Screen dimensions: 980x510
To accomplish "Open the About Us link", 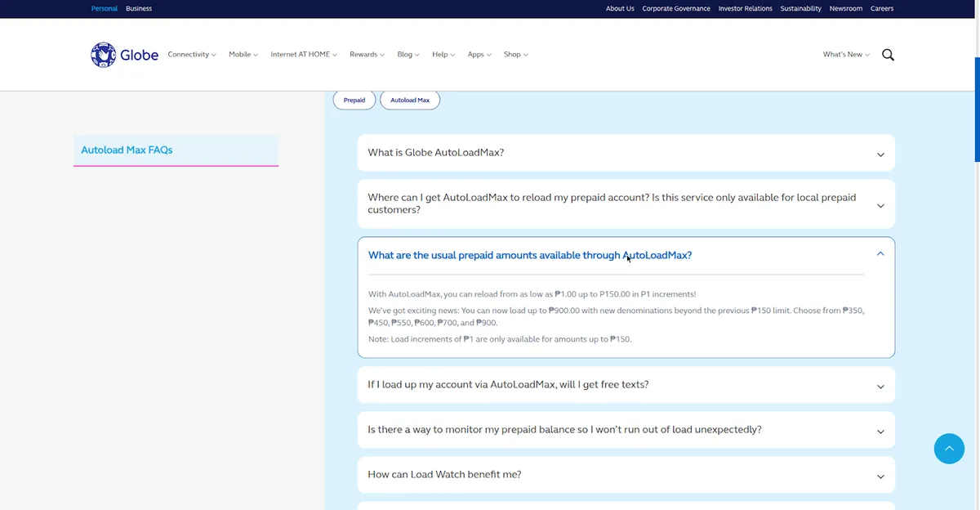I will [x=620, y=9].
